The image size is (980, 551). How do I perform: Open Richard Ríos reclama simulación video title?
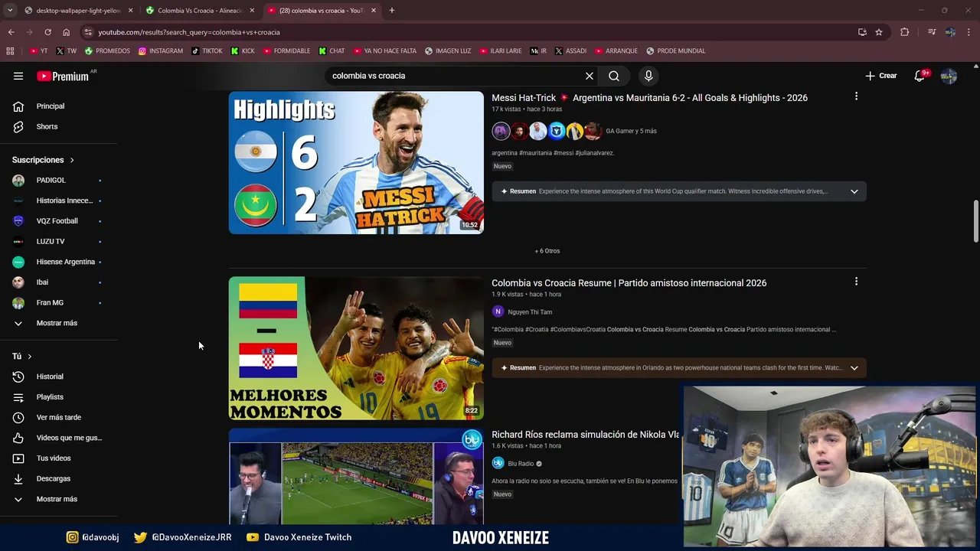click(586, 435)
